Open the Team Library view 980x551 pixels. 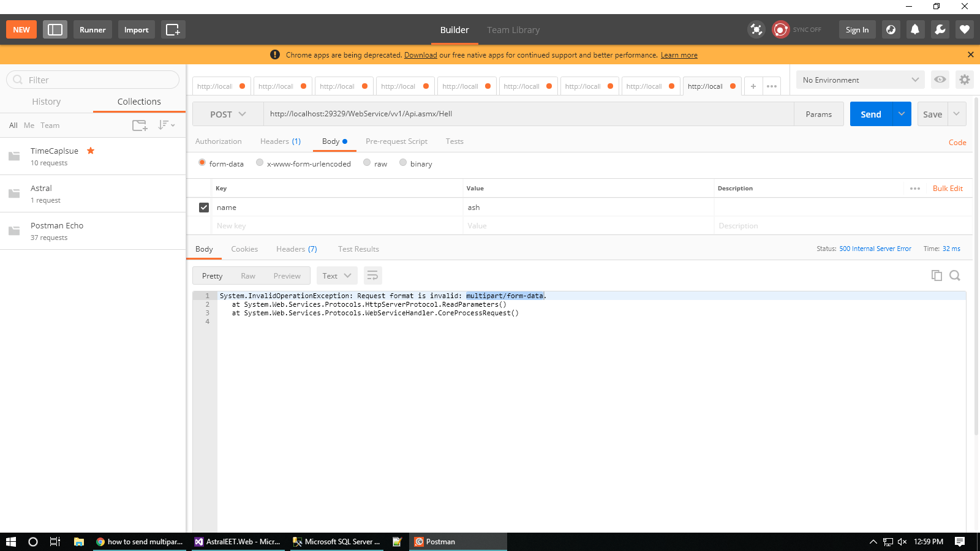(513, 29)
